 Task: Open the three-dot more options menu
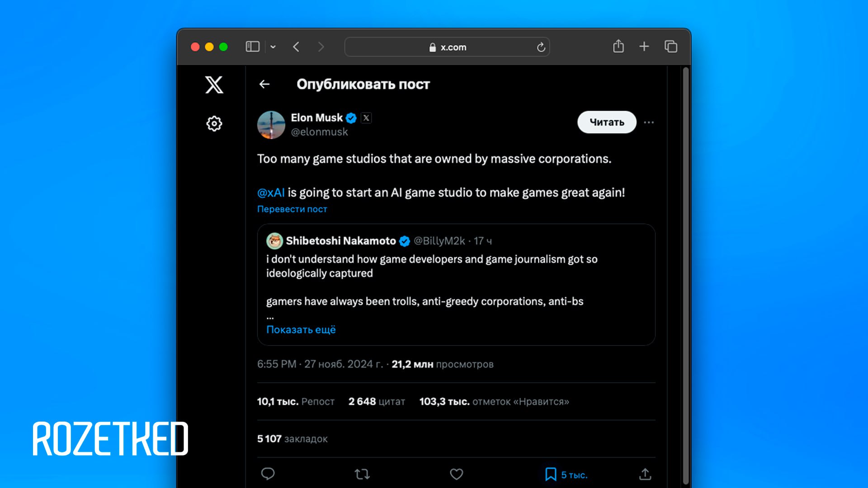(649, 122)
